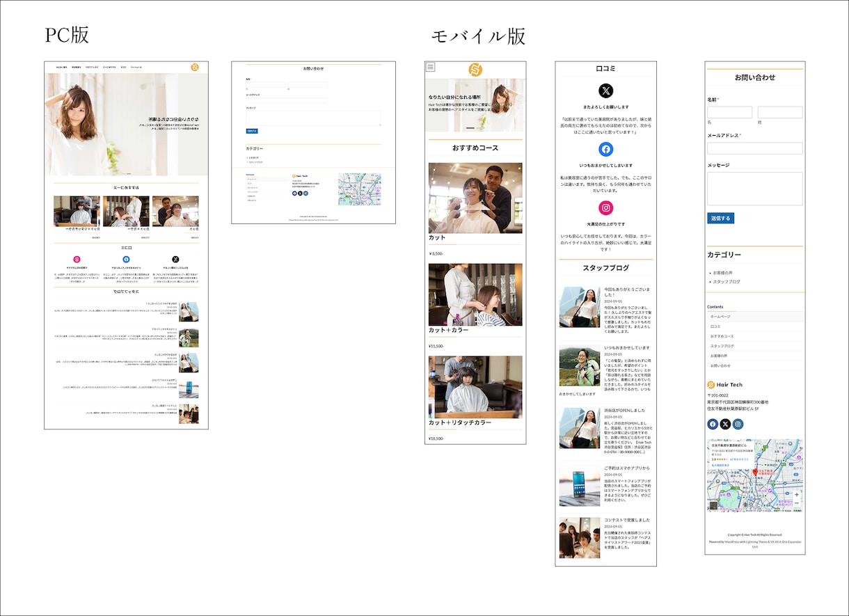Click the Instagram icon in 口コミ reviews
This screenshot has width=849, height=616.
[x=606, y=207]
